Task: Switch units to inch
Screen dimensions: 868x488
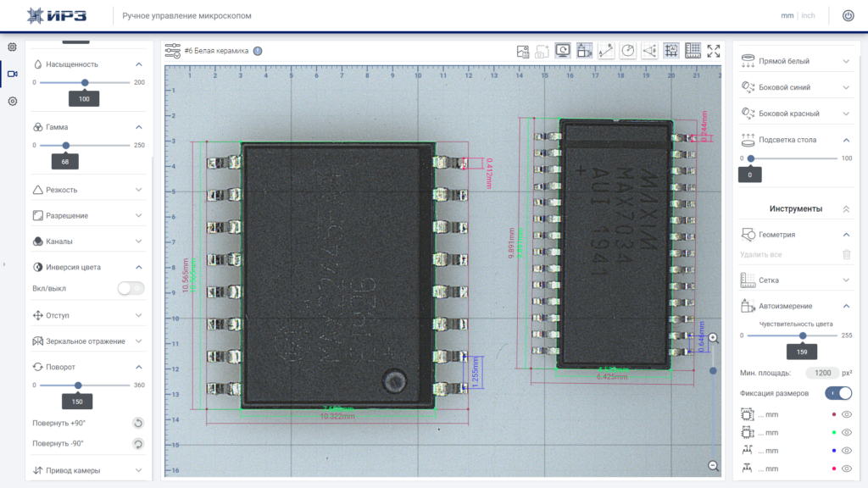Action: [x=808, y=15]
